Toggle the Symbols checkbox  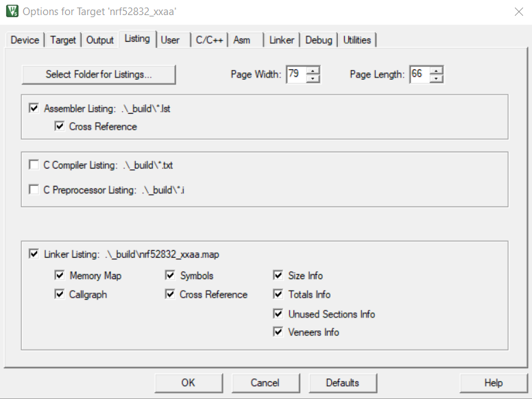click(170, 275)
